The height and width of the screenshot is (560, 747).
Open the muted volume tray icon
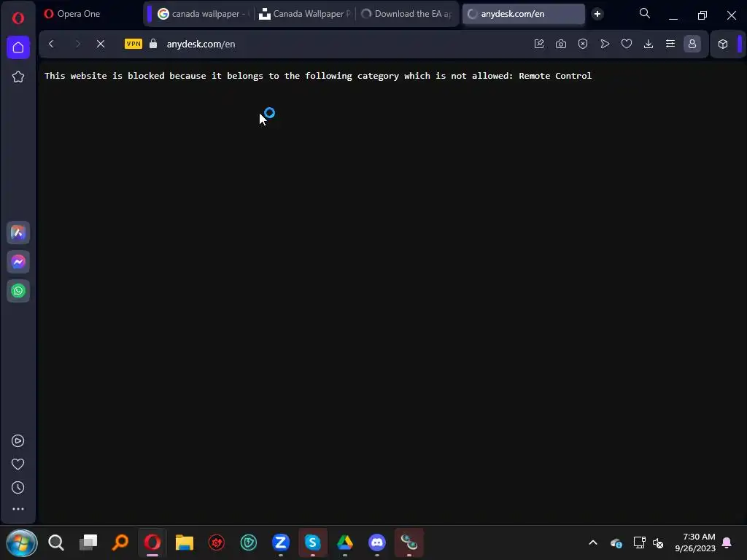[658, 542]
